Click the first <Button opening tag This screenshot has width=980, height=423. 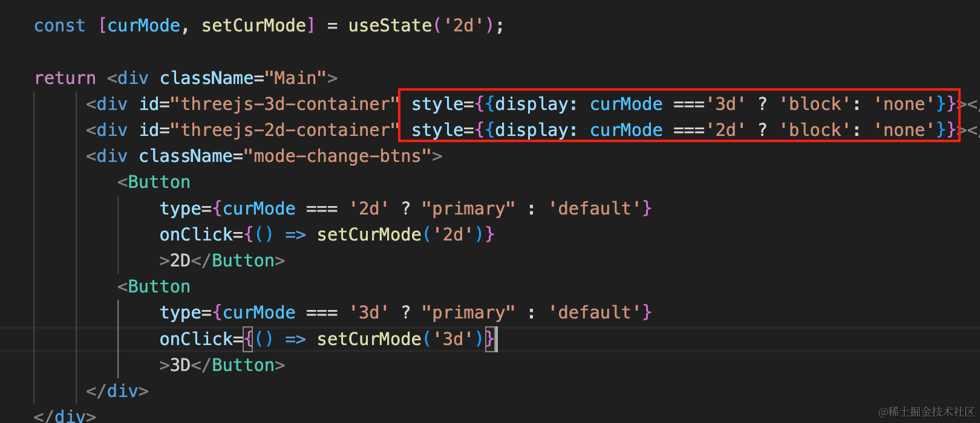pos(154,182)
